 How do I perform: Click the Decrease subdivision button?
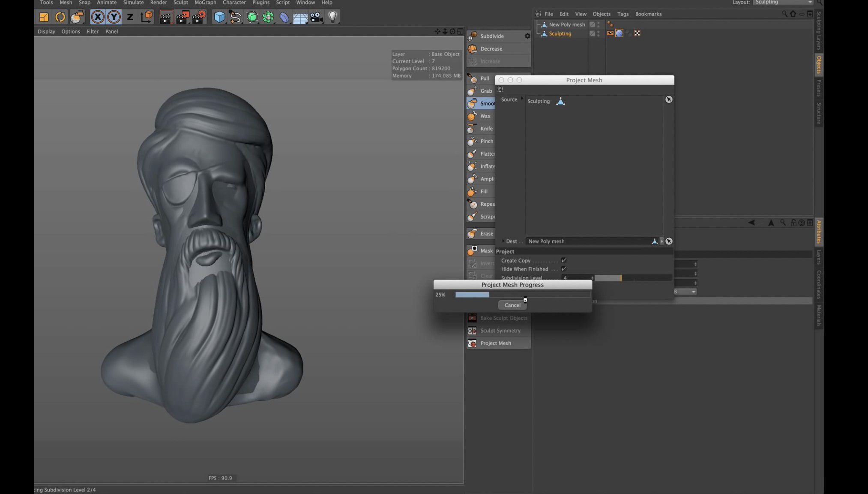(x=491, y=49)
